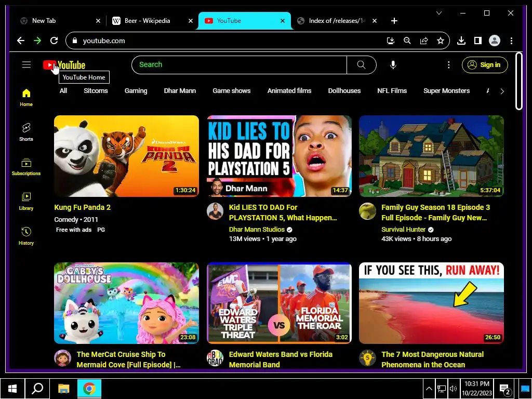Open a new tab with plus button
The image size is (532, 399).
point(394,21)
